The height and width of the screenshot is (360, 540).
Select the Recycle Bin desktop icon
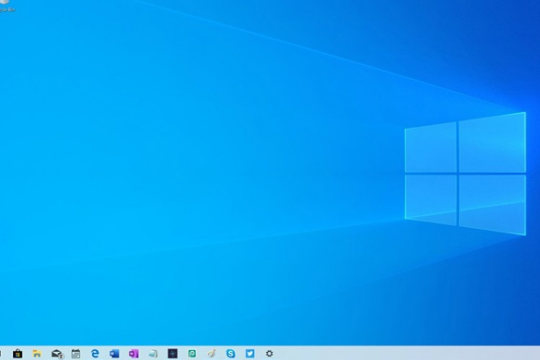7,6
